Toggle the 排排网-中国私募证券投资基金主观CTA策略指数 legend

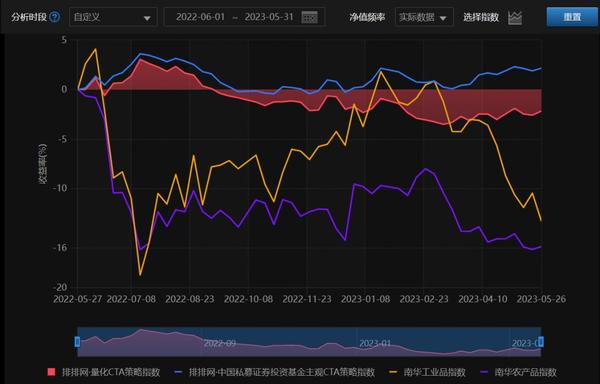(x=275, y=372)
